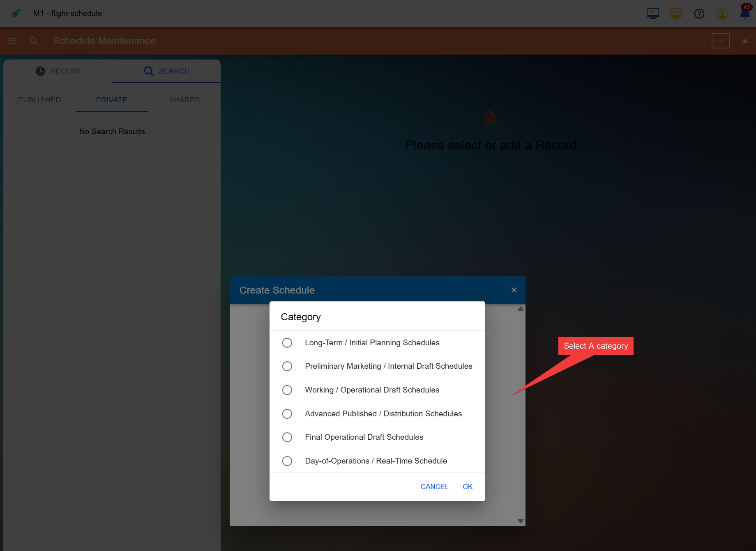The height and width of the screenshot is (551, 756).
Task: Click the search magnifier in orange header
Action: 34,41
